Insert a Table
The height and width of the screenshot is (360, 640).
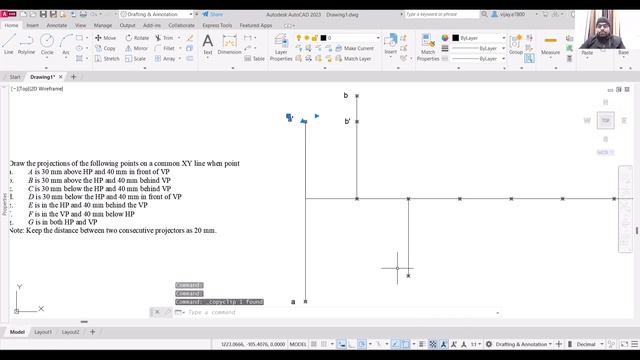tap(255, 59)
